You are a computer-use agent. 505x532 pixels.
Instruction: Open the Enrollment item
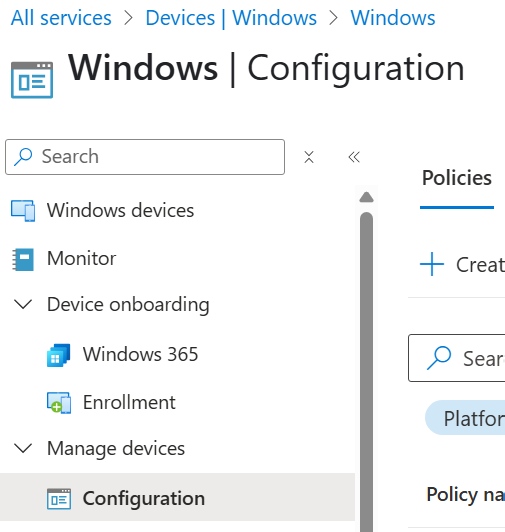point(129,402)
